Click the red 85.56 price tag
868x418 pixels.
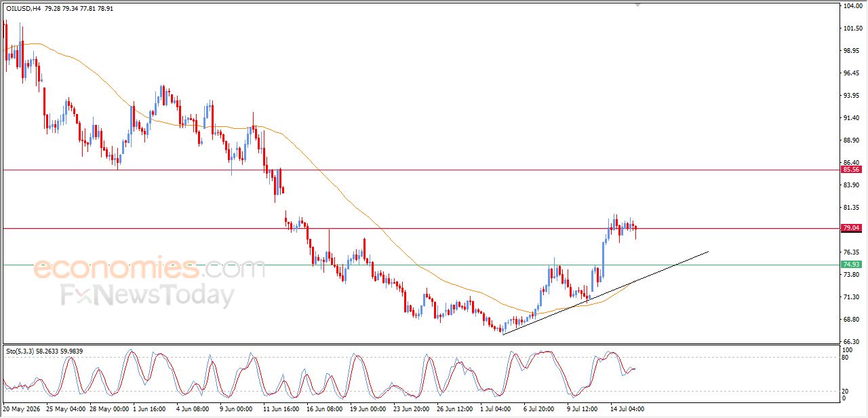(851, 170)
